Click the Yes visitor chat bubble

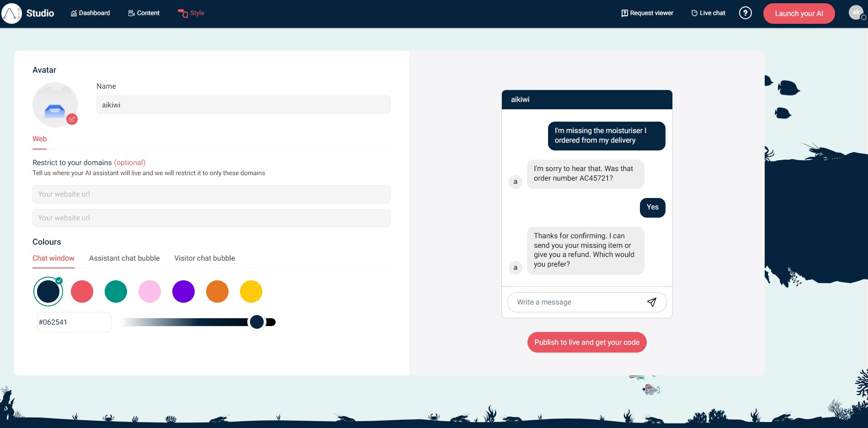coord(653,208)
